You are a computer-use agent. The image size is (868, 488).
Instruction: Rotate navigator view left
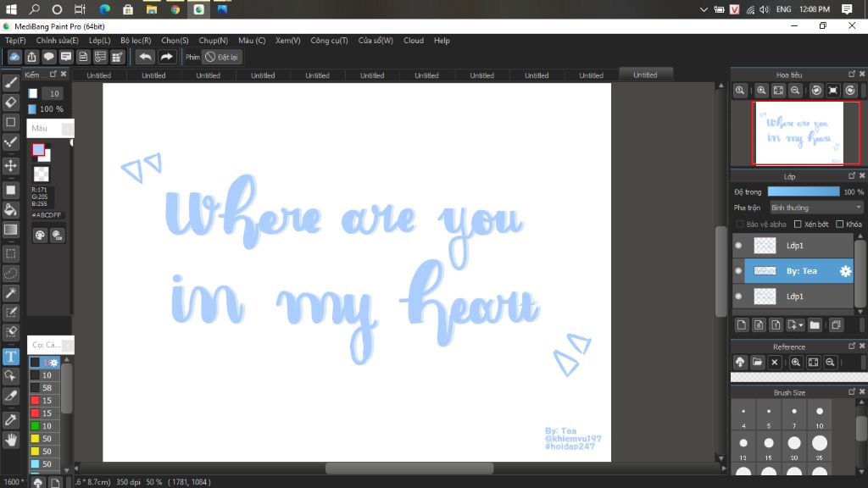pos(816,91)
